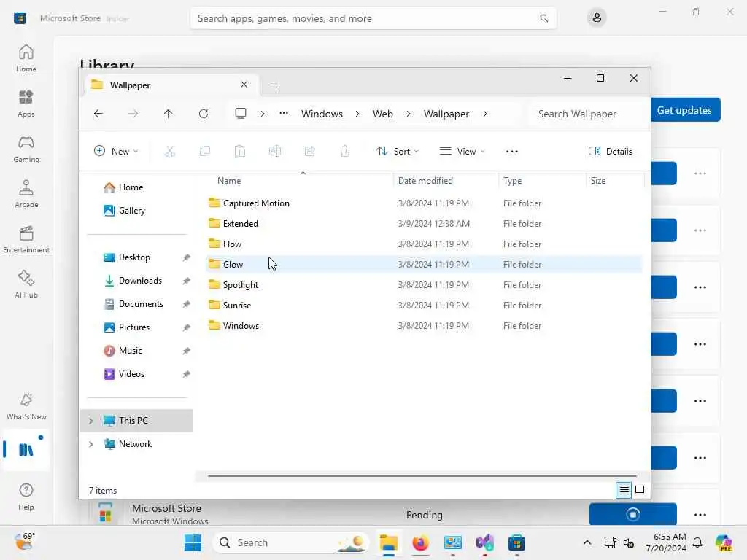Image resolution: width=747 pixels, height=560 pixels.
Task: Open Help in Microsoft Store sidebar
Action: tap(26, 497)
